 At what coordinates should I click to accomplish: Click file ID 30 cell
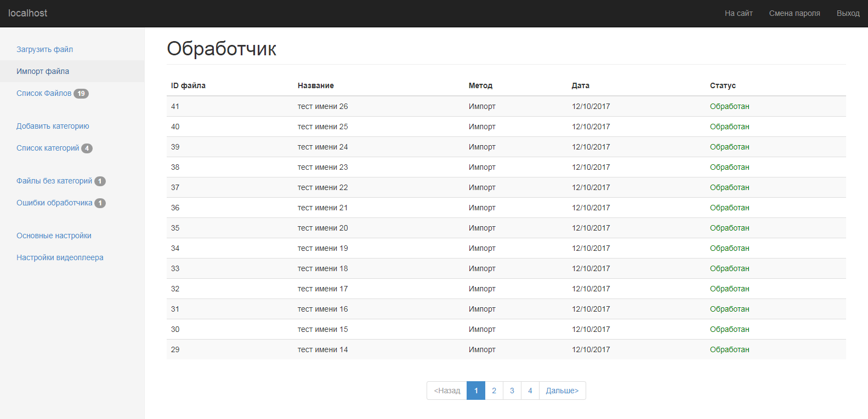point(175,329)
